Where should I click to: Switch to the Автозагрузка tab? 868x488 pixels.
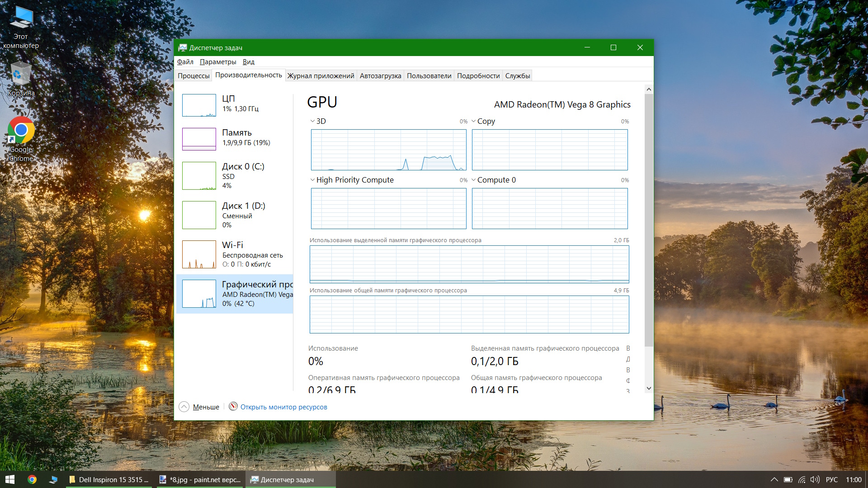(380, 75)
